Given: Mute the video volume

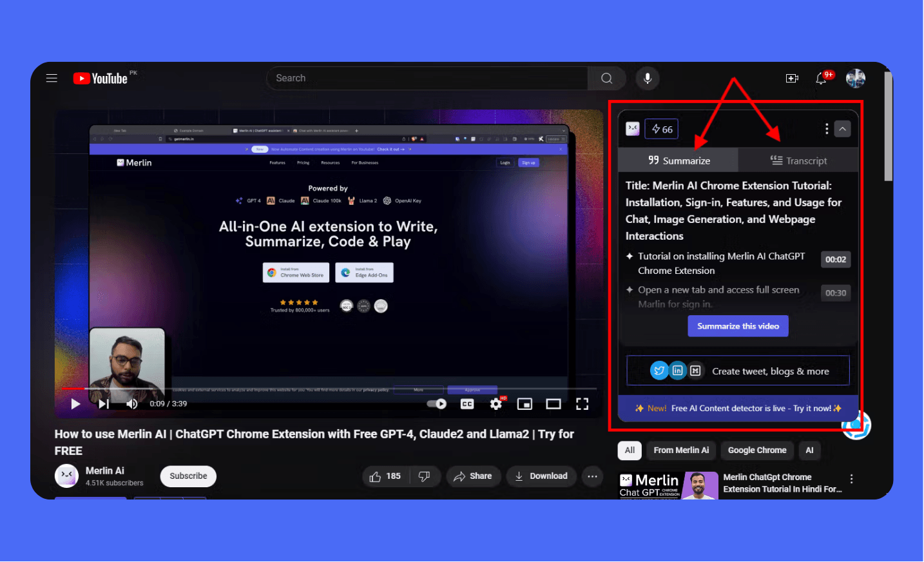Looking at the screenshot, I should [x=132, y=404].
